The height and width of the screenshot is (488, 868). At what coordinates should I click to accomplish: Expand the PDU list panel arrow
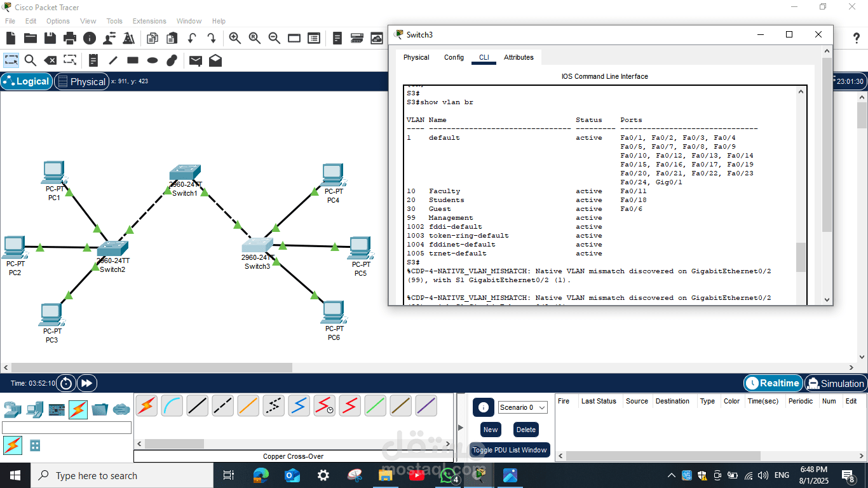coord(461,428)
